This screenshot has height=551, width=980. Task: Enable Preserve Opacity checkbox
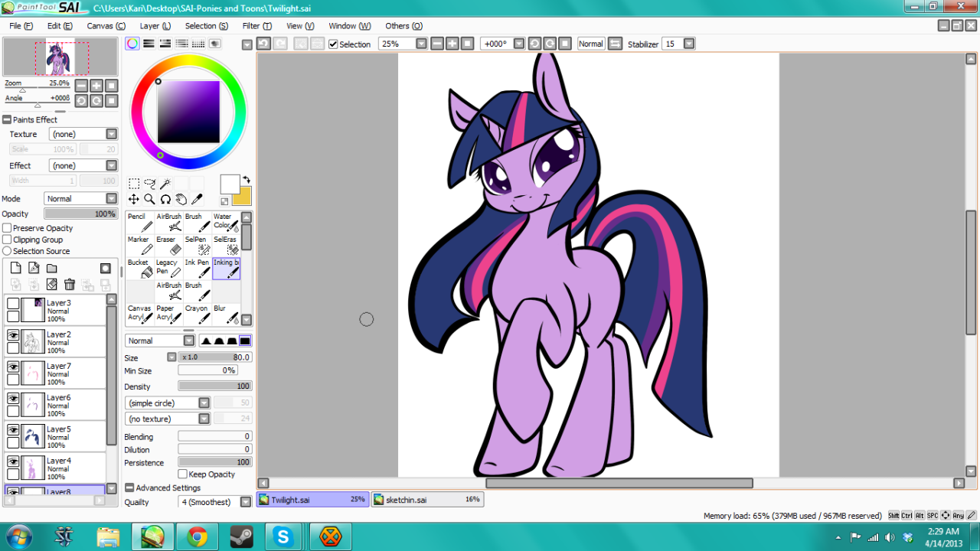[7, 228]
